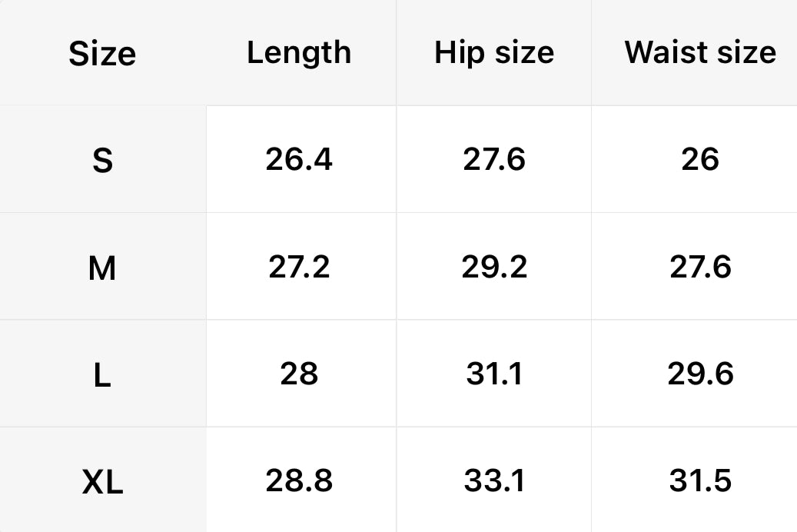The image size is (797, 532).
Task: Select the M size row label
Action: coord(102,268)
